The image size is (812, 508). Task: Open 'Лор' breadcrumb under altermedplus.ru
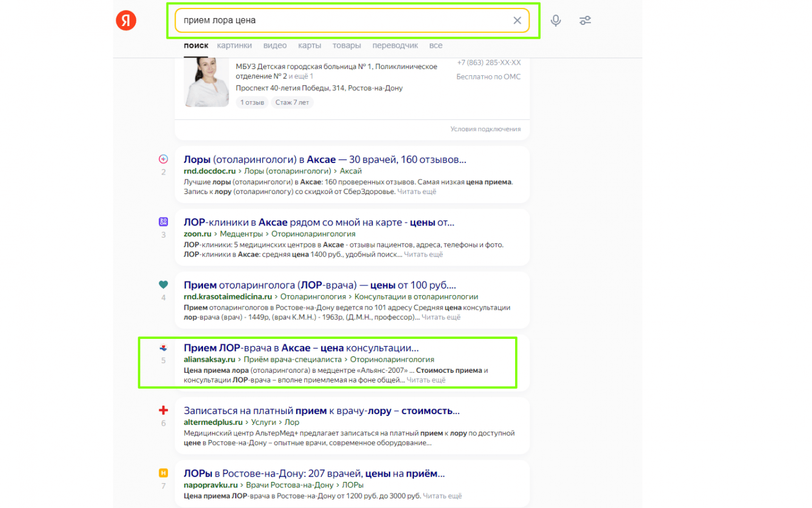pyautogui.click(x=292, y=422)
